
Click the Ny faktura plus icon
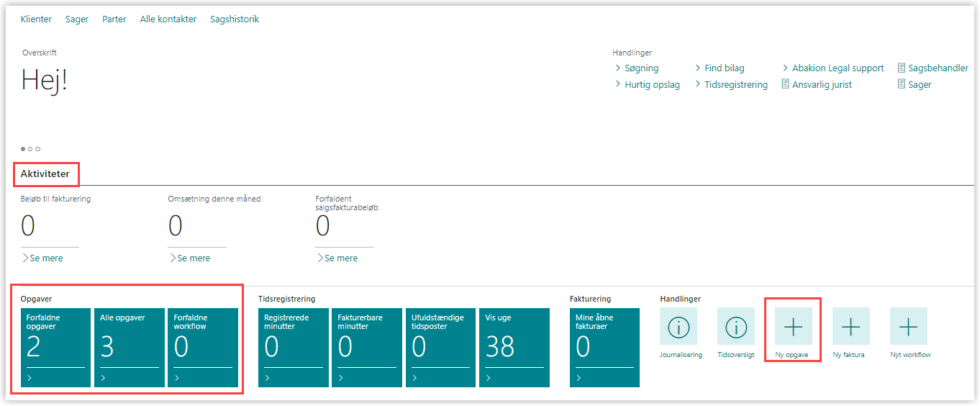pos(850,327)
